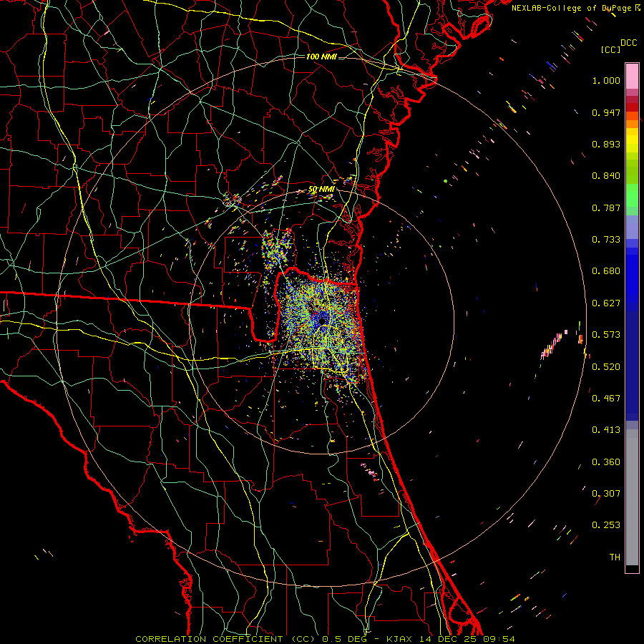Select the 0.573 legend value
Image resolution: width=644 pixels, height=644 pixels.
(606, 335)
